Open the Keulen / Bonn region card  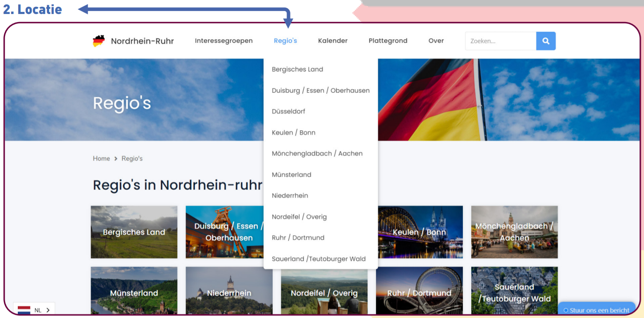[420, 232]
